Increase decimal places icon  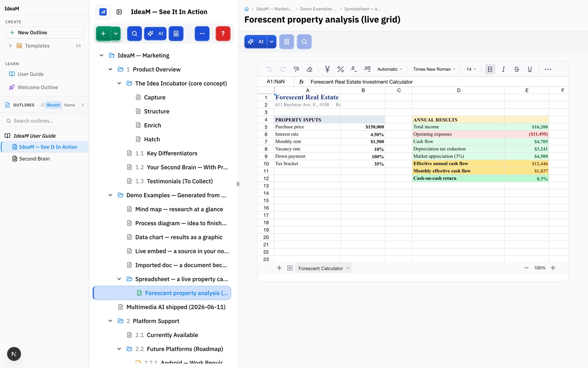pyautogui.click(x=367, y=69)
